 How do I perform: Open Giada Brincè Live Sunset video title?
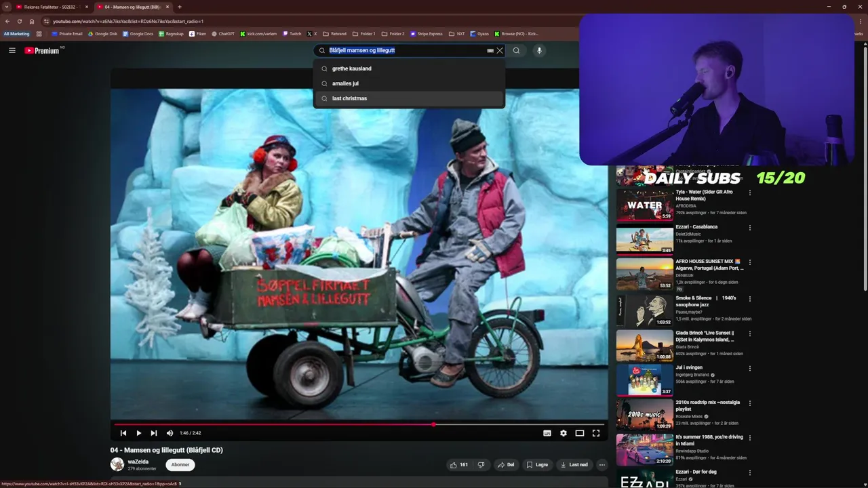tap(705, 336)
